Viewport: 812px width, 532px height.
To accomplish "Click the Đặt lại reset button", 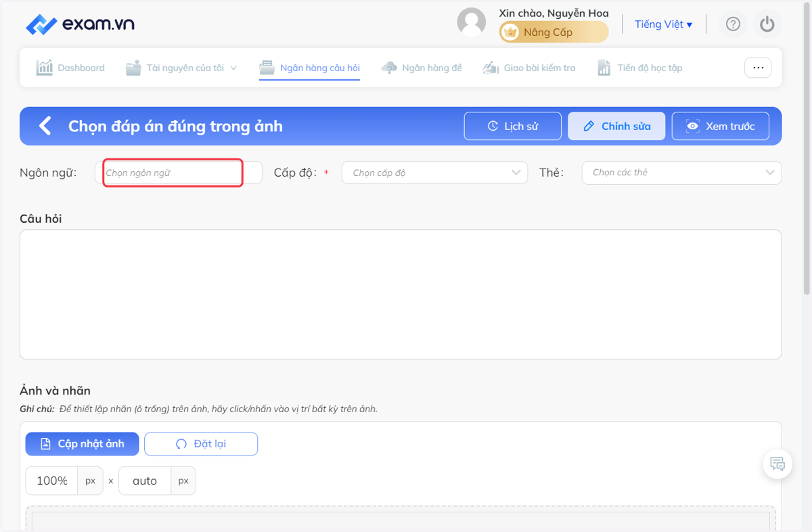I will [x=201, y=444].
